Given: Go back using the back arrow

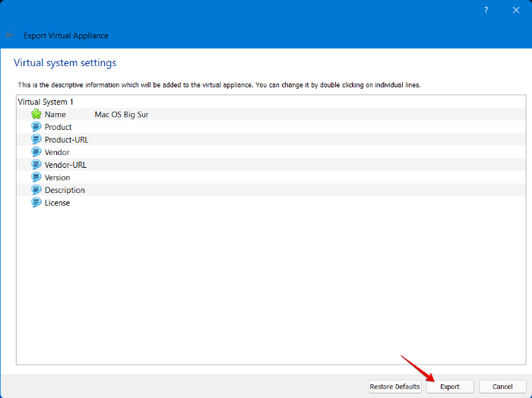Looking at the screenshot, I should click(9, 35).
